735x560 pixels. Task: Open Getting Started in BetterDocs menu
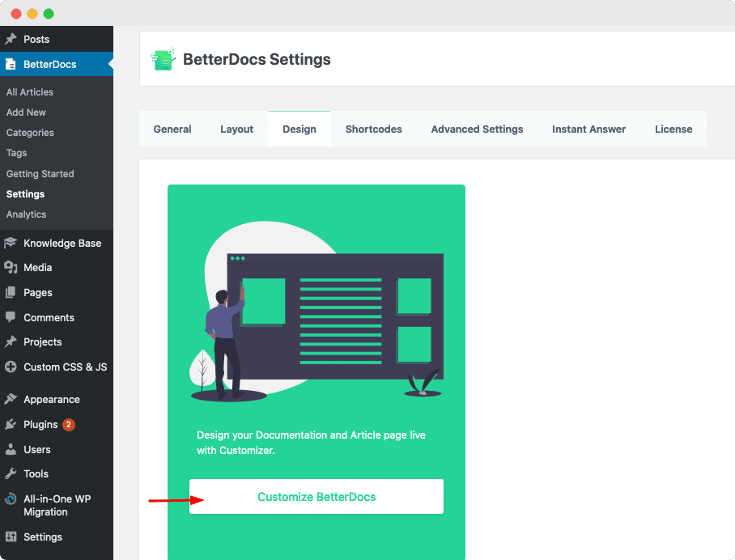click(x=40, y=173)
